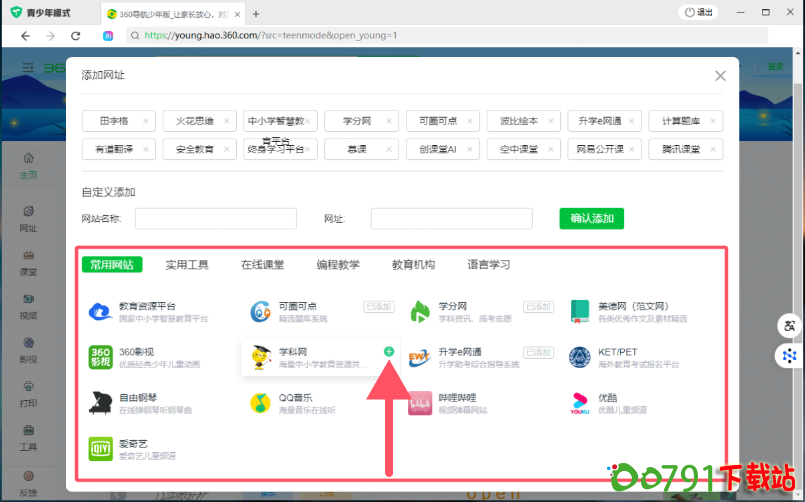Open the 在线课堂 tab
This screenshot has width=805, height=502.
tap(262, 265)
